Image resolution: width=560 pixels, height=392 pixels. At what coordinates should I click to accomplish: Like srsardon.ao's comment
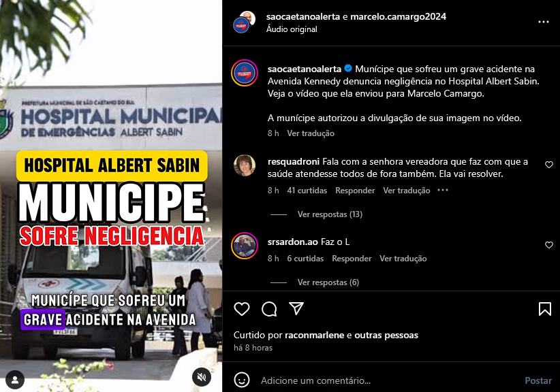[549, 245]
